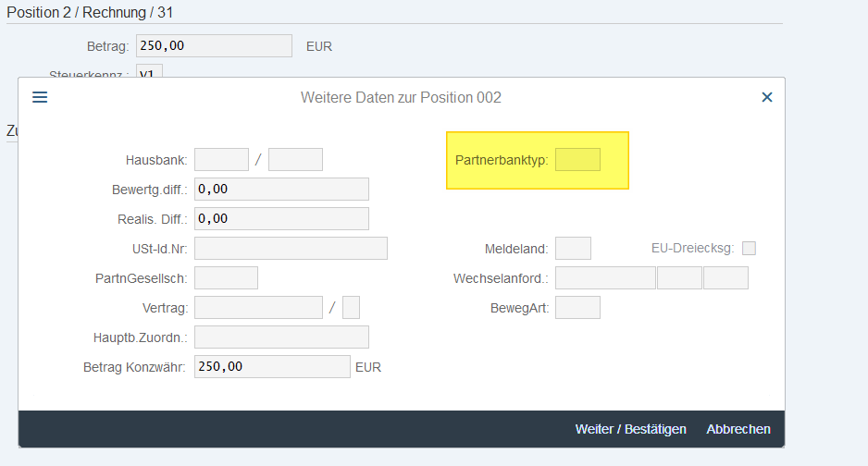868x466 pixels.
Task: Click the first Wechselanford. field
Action: click(605, 278)
